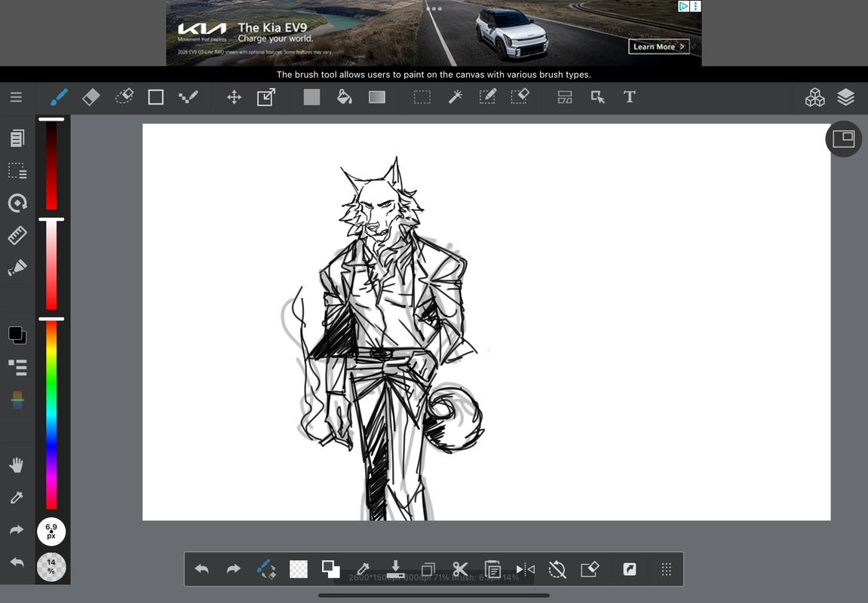This screenshot has width=868, height=603.
Task: Select the Eraser tool
Action: coord(90,97)
